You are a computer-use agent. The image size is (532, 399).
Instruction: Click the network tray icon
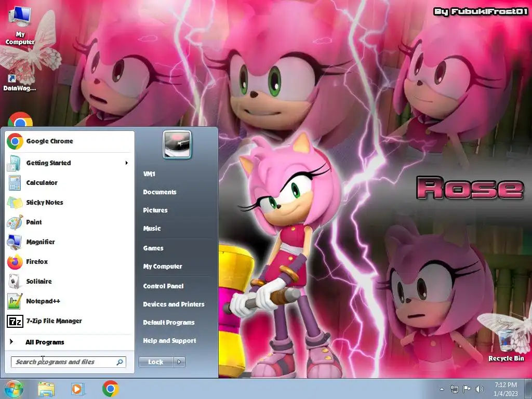coord(454,389)
